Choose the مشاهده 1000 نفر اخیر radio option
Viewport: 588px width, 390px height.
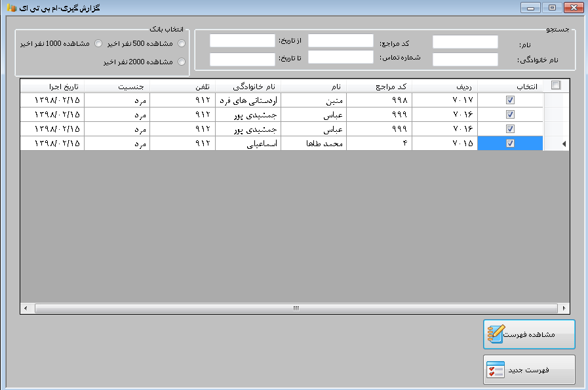[98, 44]
